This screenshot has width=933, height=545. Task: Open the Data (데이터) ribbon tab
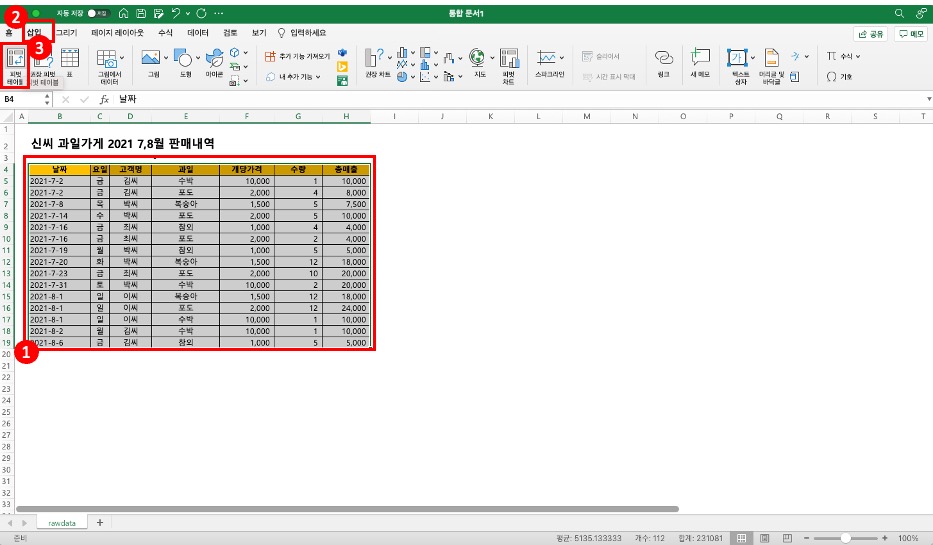point(198,33)
